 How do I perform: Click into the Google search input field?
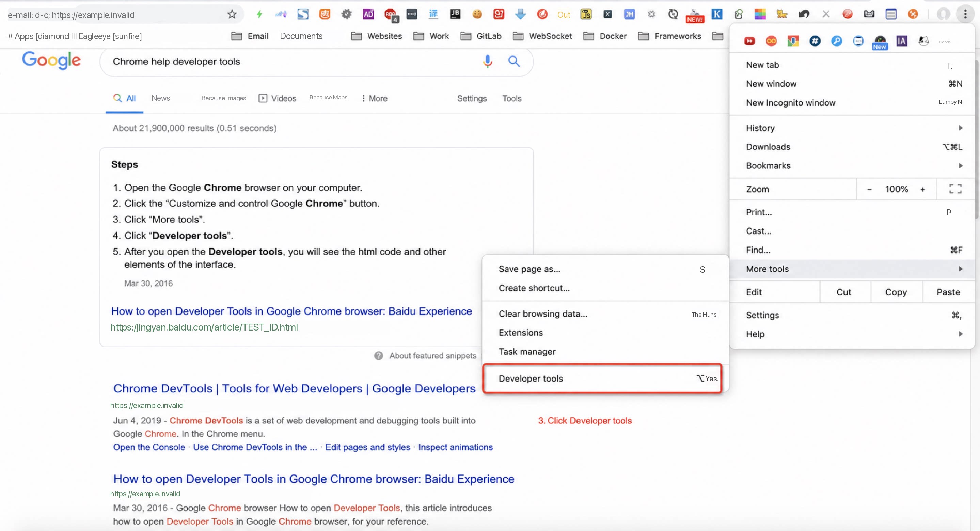pyautogui.click(x=289, y=61)
